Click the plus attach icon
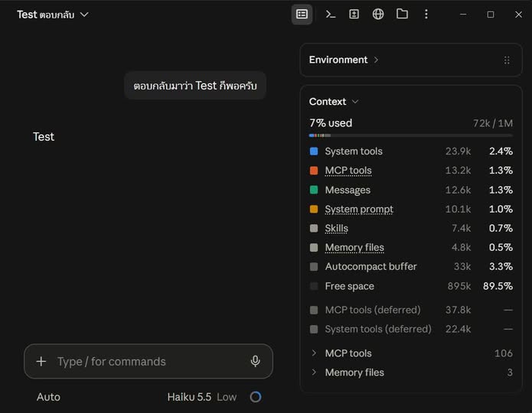Screen dimensions: 532x413 (x=41, y=362)
